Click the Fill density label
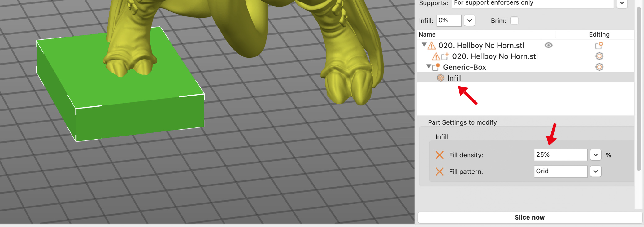 coord(466,155)
